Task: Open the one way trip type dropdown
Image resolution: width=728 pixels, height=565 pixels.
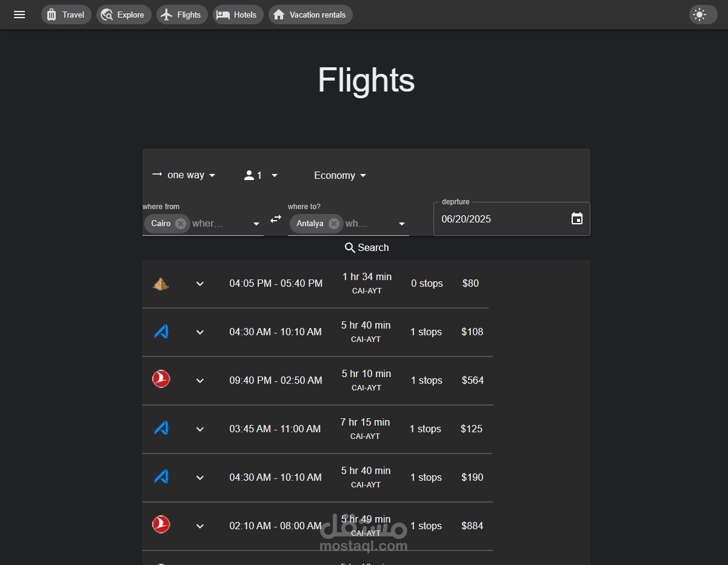Action: tap(184, 175)
